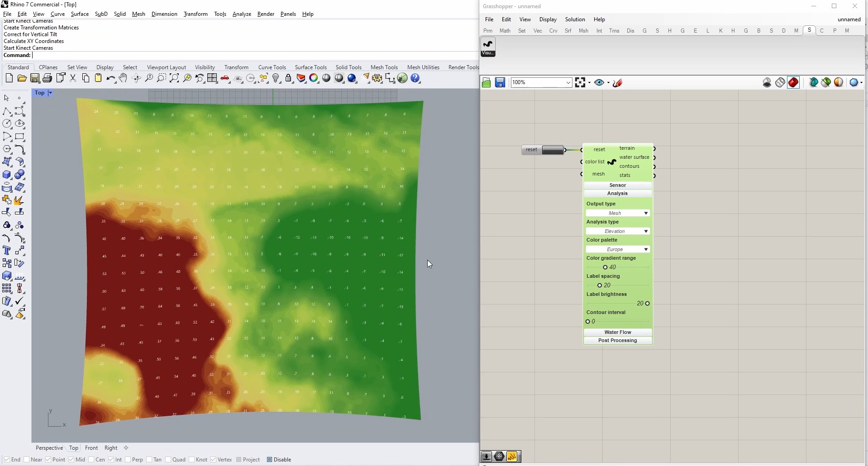Switch to the Mesh Tools toolbar tab
Screen dimensions: 868x466
(384, 67)
